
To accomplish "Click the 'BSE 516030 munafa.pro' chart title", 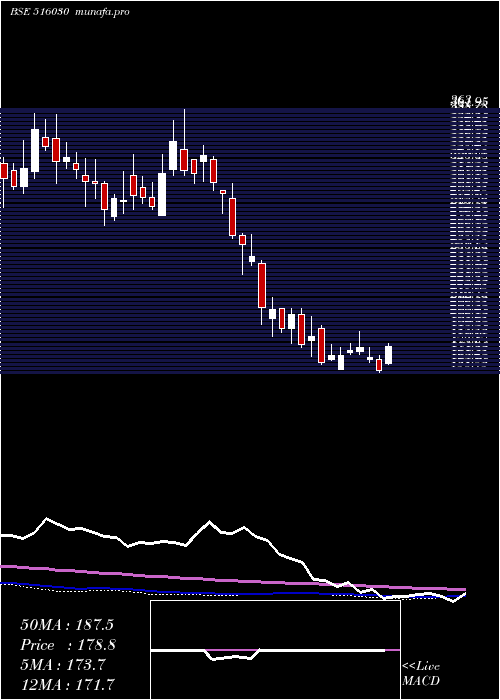I will click(70, 12).
